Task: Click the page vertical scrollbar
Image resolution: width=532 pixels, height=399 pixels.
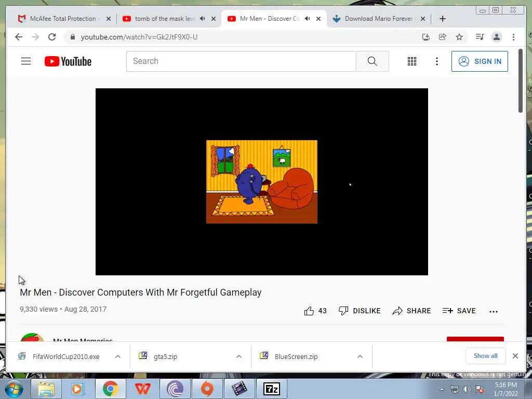Action: (521, 81)
